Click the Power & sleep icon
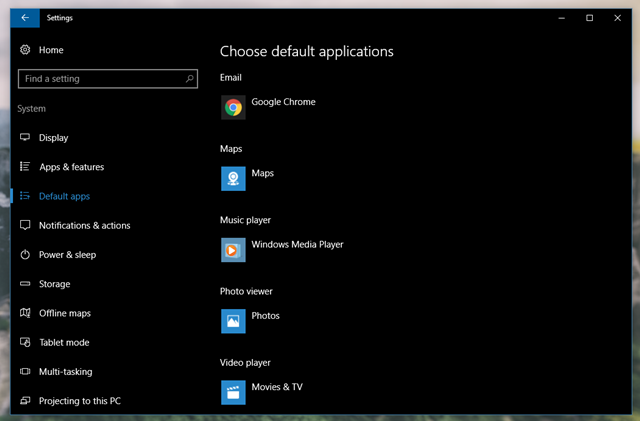 (25, 254)
